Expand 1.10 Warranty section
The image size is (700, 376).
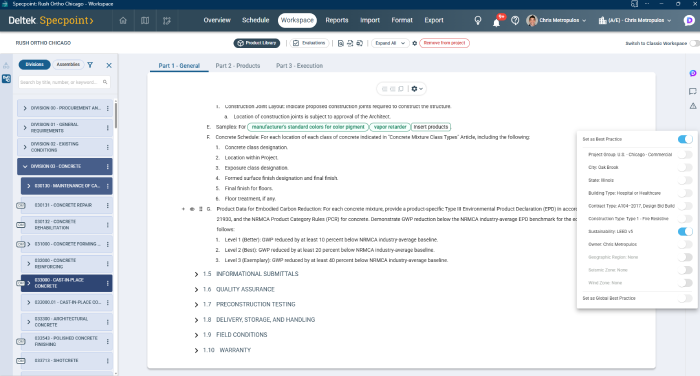click(196, 350)
